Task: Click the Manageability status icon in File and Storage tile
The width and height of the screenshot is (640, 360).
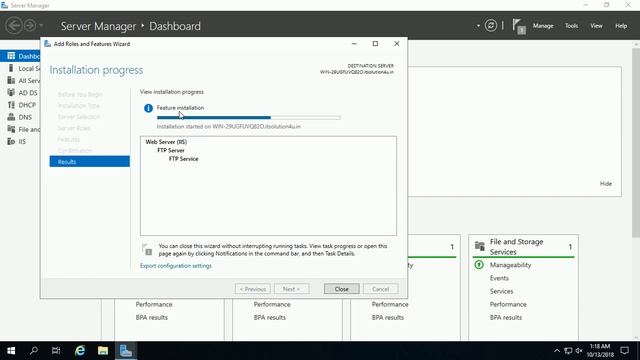Action: (479, 265)
